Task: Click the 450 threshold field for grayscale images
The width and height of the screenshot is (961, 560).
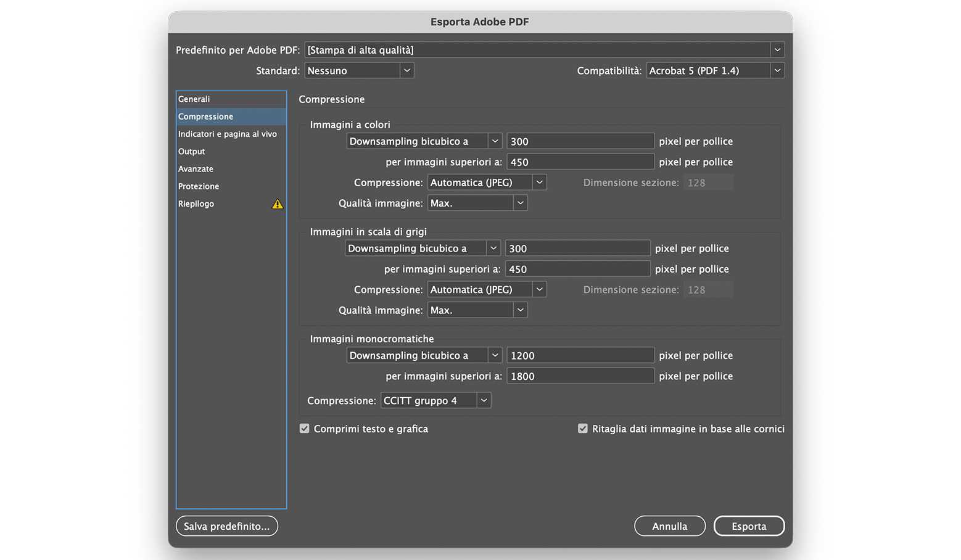Action: pos(578,269)
